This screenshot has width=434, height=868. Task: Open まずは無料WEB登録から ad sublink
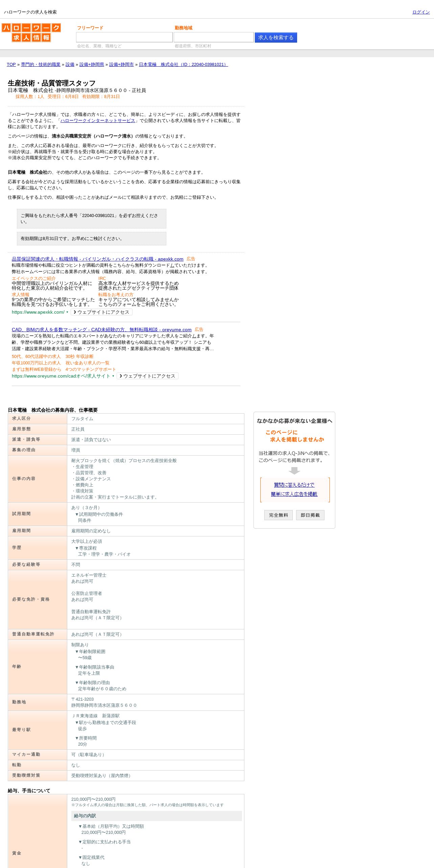(x=37, y=369)
